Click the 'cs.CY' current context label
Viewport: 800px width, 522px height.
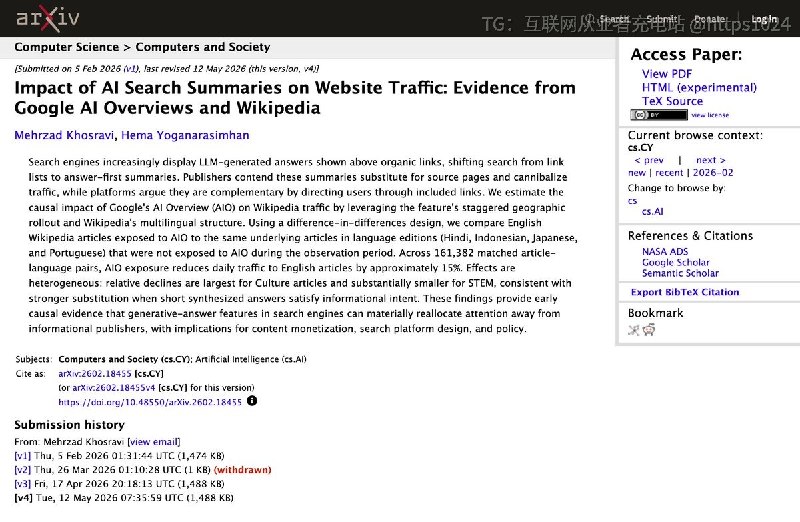pos(640,147)
